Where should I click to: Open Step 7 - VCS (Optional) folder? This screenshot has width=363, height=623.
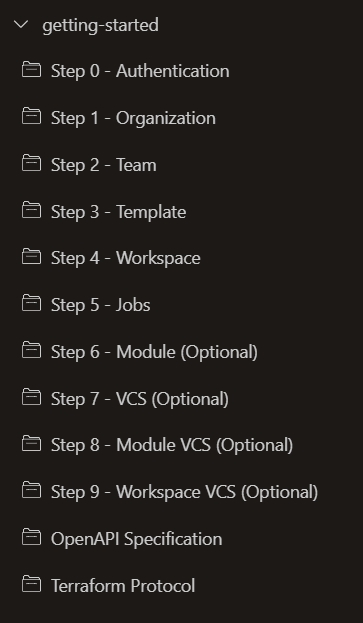coord(140,399)
